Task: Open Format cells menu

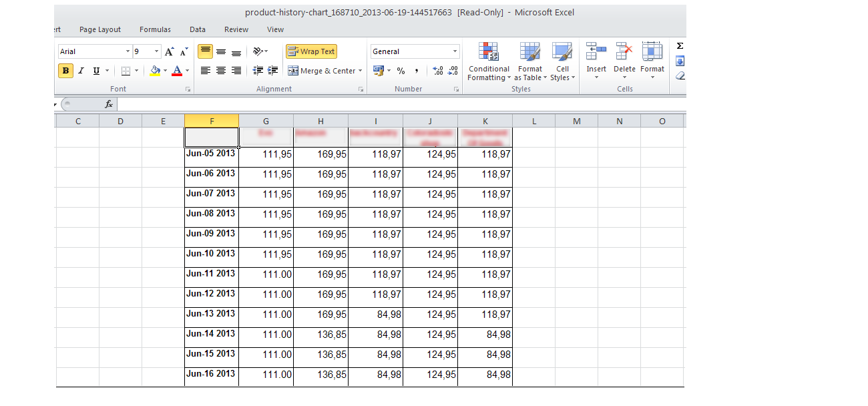Action: click(x=652, y=61)
